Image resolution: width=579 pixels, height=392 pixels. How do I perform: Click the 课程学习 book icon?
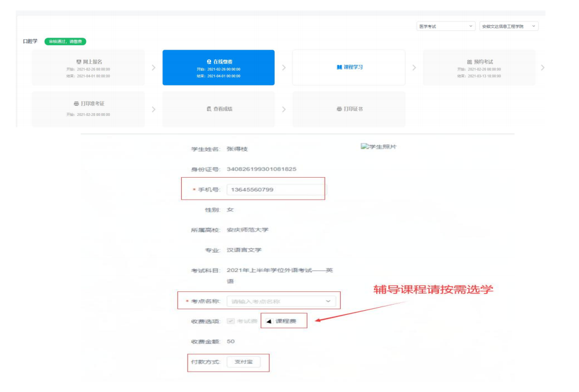339,67
